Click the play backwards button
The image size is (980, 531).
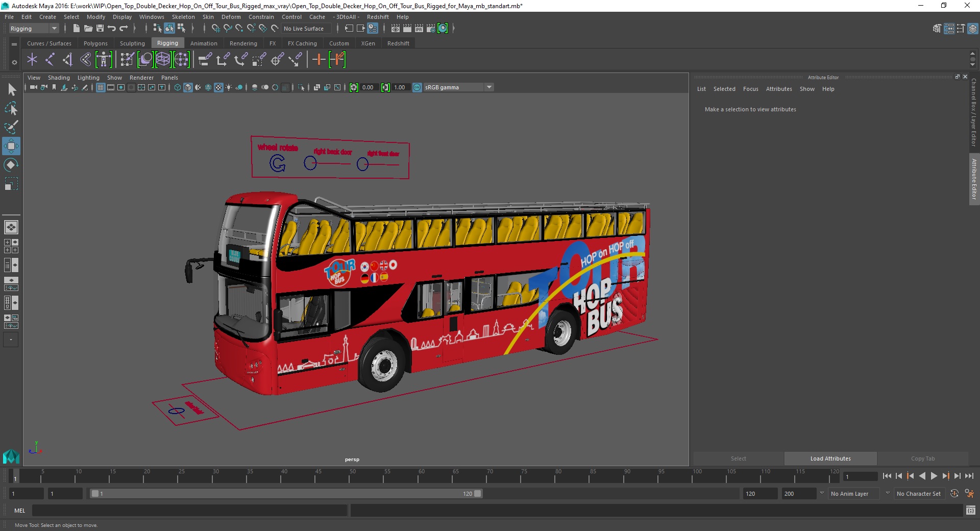(x=922, y=476)
